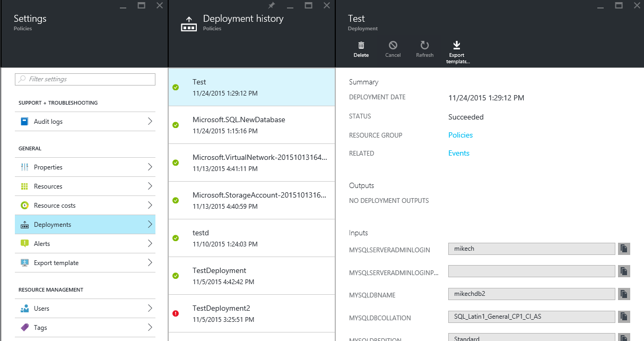
Task: Click the red failed status icon of TestDeployment2
Action: [x=176, y=313]
